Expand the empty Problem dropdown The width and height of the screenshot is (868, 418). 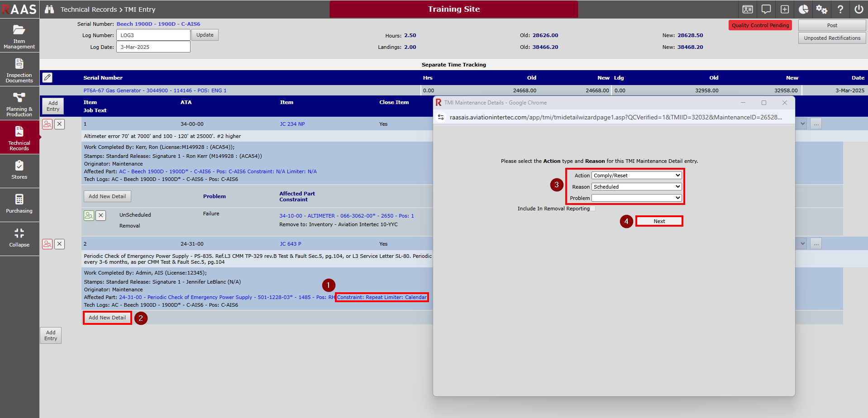(636, 198)
